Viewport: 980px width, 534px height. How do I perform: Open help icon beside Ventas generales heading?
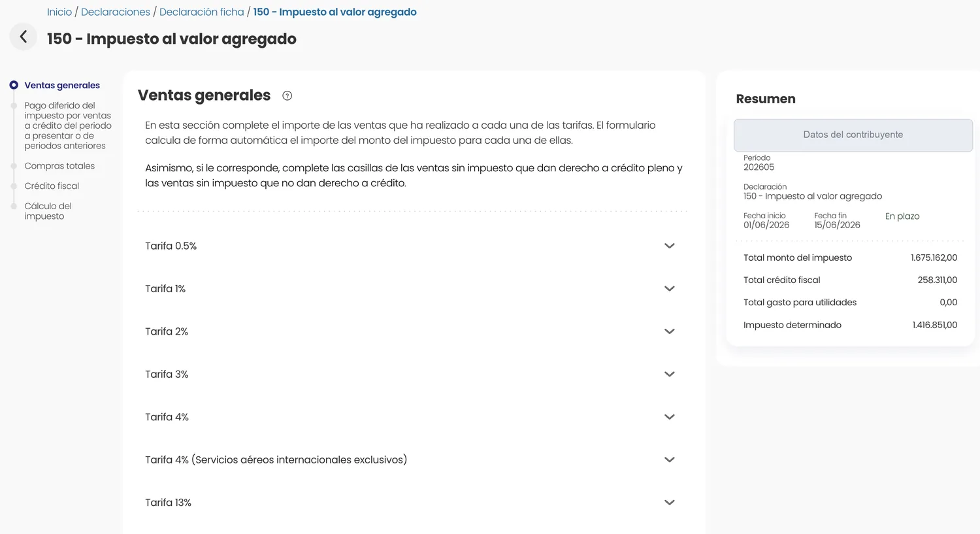pos(287,95)
